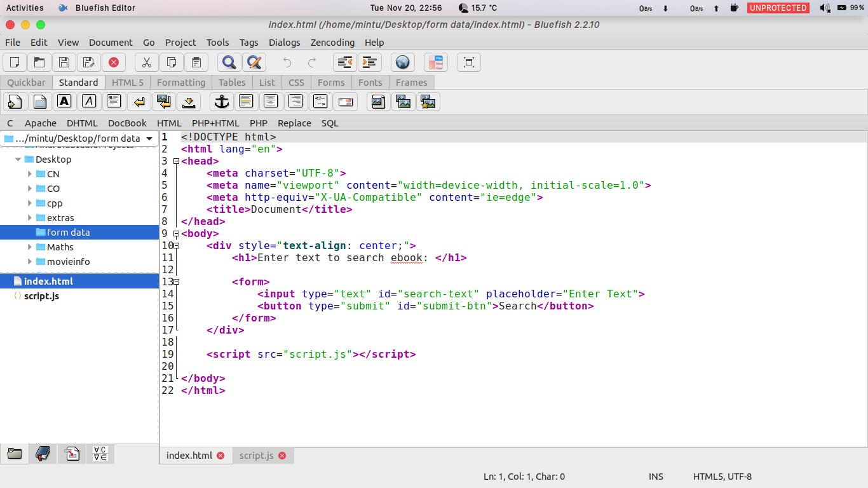Open the Activities overview
The height and width of the screenshot is (488, 868).
coord(25,8)
